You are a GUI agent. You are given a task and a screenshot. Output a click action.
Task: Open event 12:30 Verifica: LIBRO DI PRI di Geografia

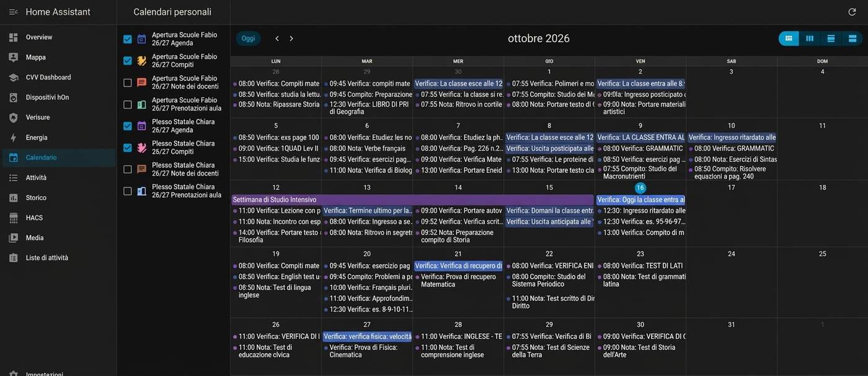pyautogui.click(x=367, y=109)
